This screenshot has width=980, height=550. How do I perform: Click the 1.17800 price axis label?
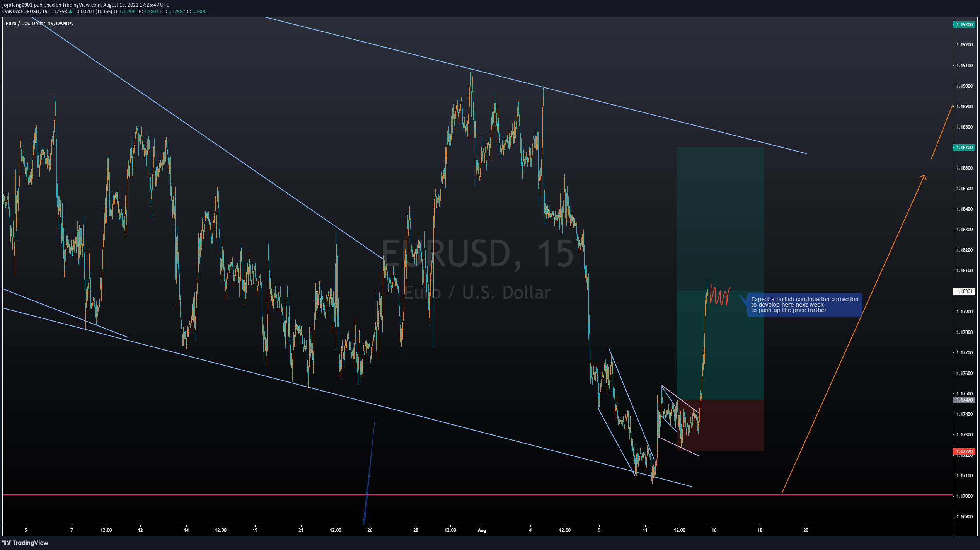[x=964, y=332]
